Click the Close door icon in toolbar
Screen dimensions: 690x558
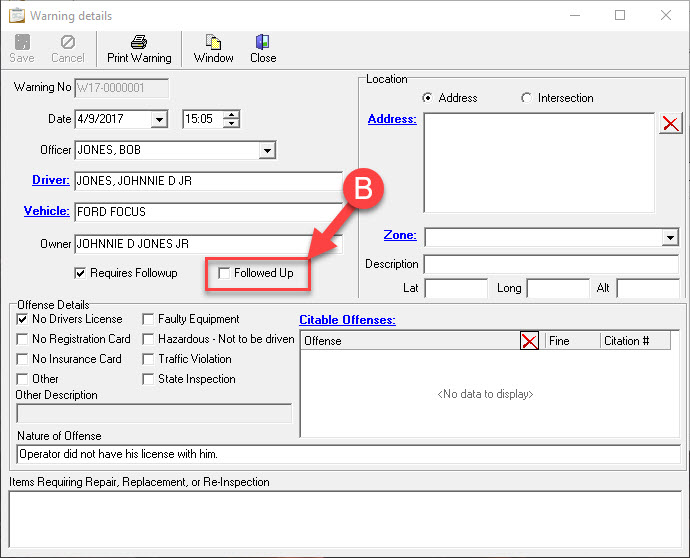coord(263,42)
